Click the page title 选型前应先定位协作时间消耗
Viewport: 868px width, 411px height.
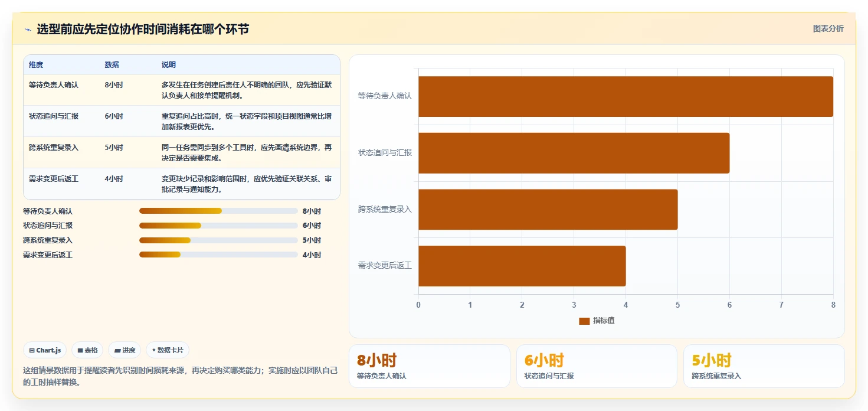coord(143,29)
